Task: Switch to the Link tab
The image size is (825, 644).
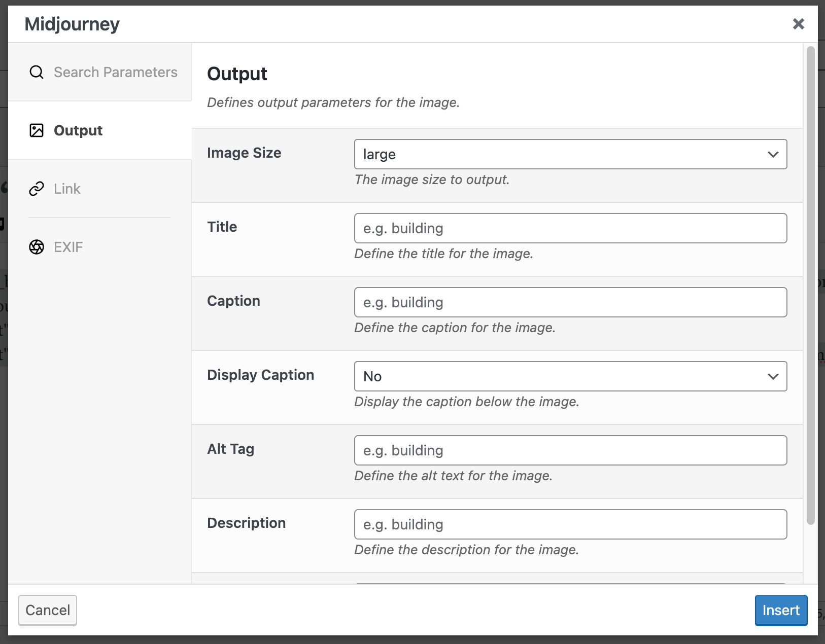Action: (x=100, y=189)
